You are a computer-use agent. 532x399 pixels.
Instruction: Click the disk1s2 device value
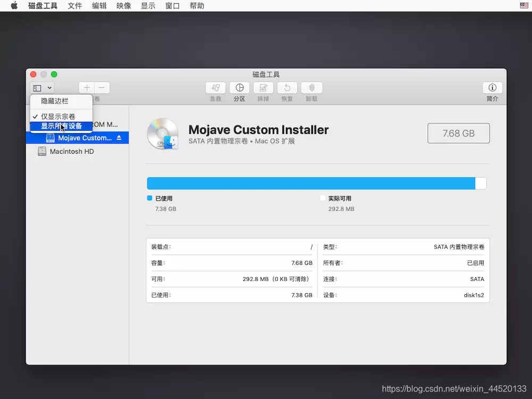[x=473, y=295]
